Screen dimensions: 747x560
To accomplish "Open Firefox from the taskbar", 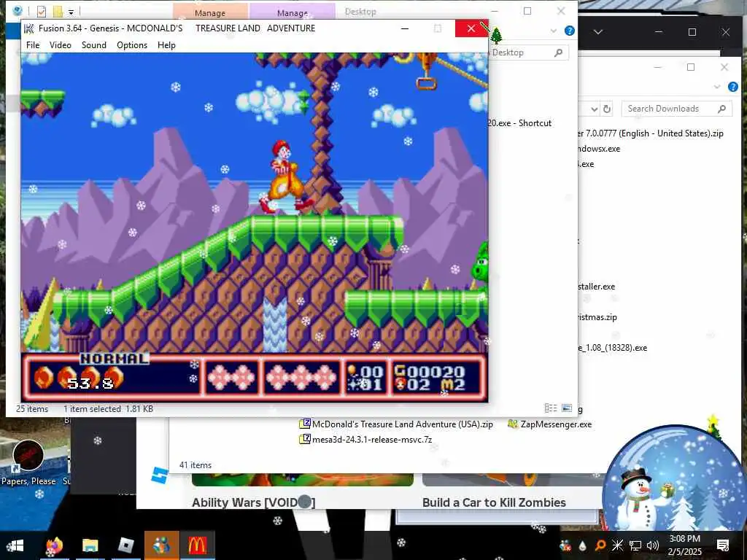I will coord(54,545).
